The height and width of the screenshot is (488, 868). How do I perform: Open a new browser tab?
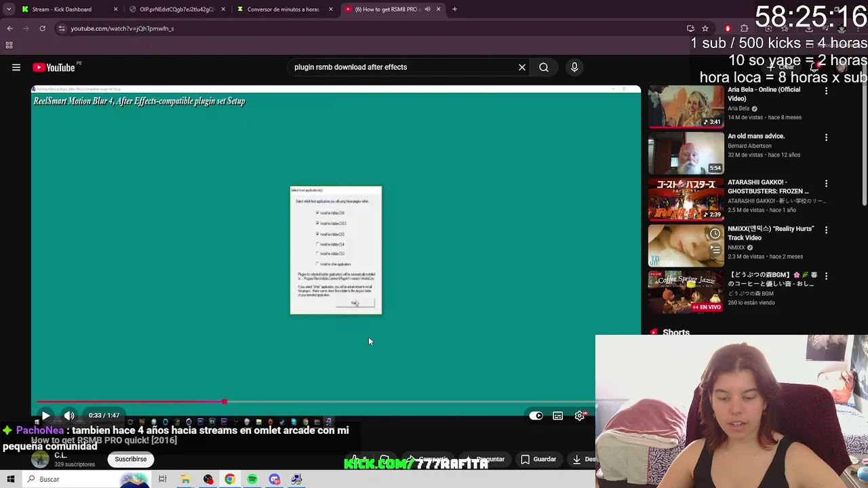click(x=454, y=9)
